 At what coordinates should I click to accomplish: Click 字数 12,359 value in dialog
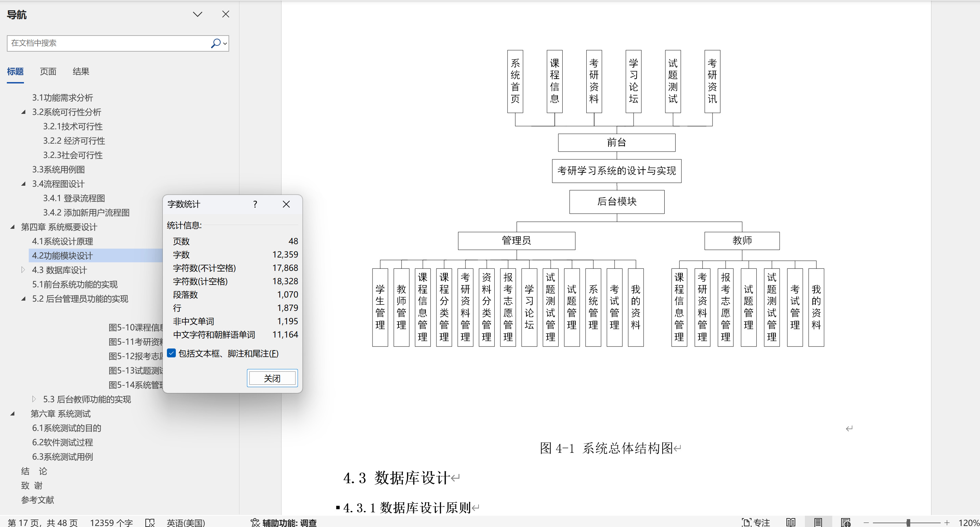point(285,255)
